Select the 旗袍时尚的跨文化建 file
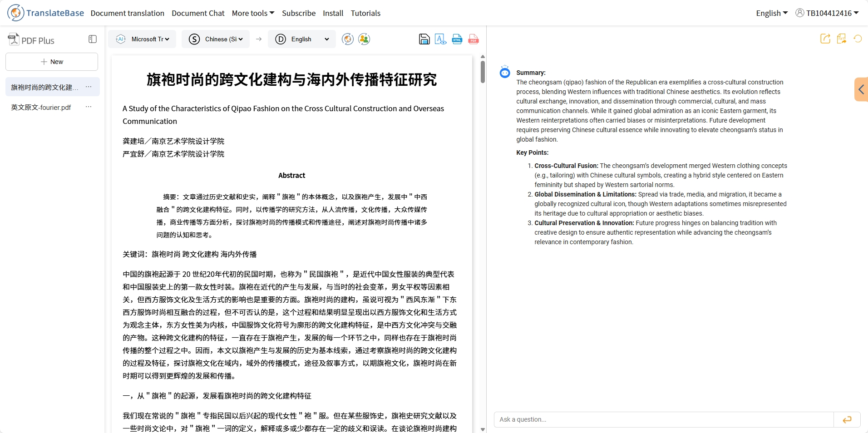The image size is (868, 433). pos(44,87)
